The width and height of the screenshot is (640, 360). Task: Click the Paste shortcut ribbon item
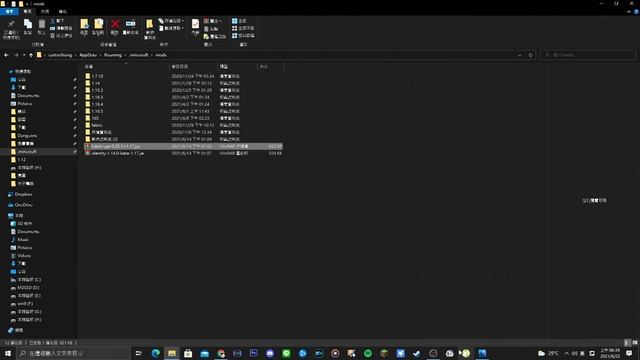(61, 36)
